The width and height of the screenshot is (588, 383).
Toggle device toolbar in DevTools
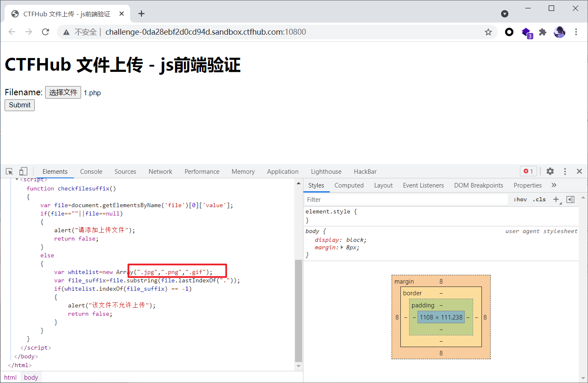click(23, 171)
